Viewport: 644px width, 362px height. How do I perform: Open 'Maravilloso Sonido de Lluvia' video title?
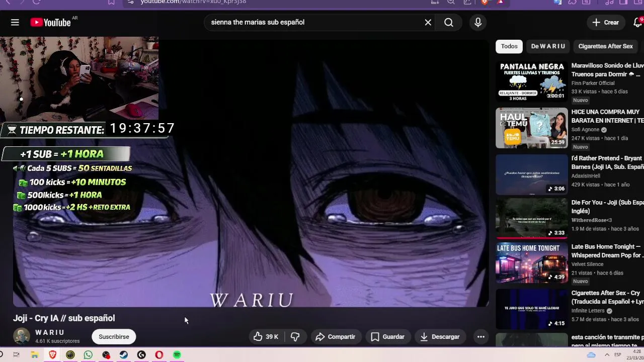point(607,70)
